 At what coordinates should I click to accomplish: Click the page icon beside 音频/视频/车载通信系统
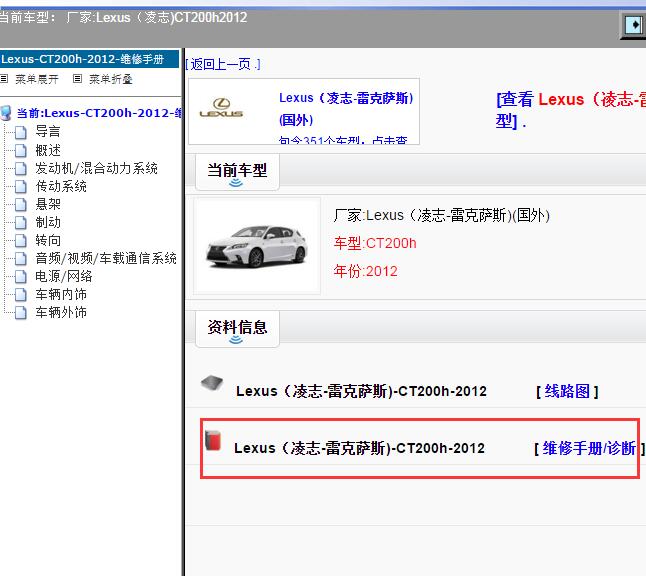(21, 258)
